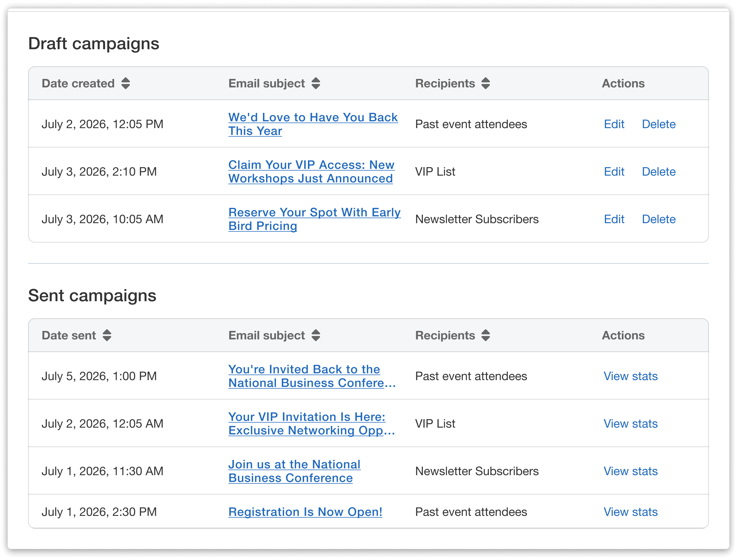View stats for 'Join us' campaign
The height and width of the screenshot is (560, 737).
631,471
